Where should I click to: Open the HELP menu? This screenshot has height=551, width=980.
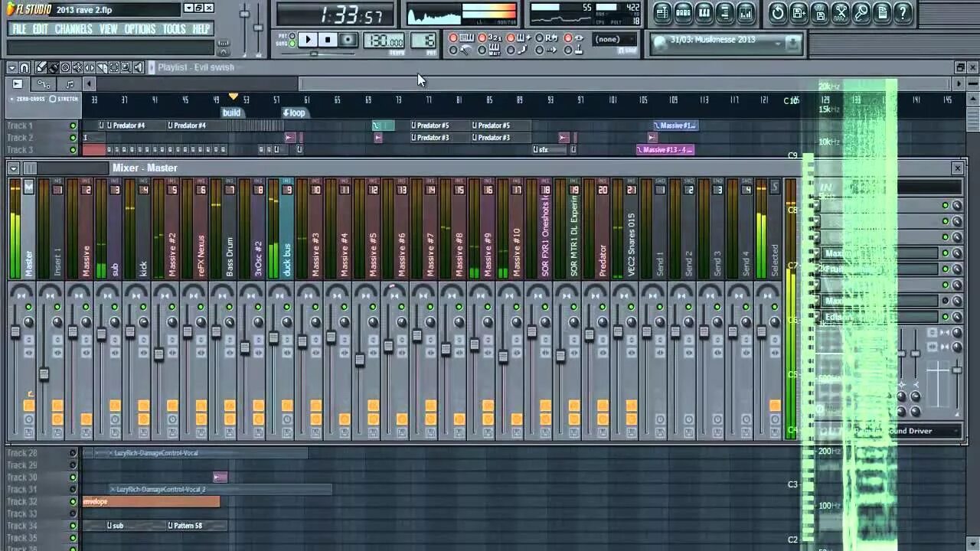201,29
